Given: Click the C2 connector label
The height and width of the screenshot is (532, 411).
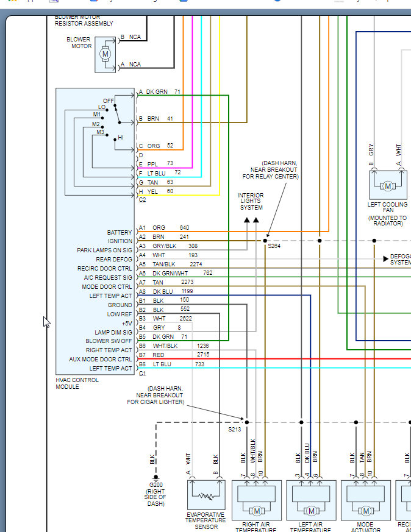Looking at the screenshot, I should coord(142,200).
